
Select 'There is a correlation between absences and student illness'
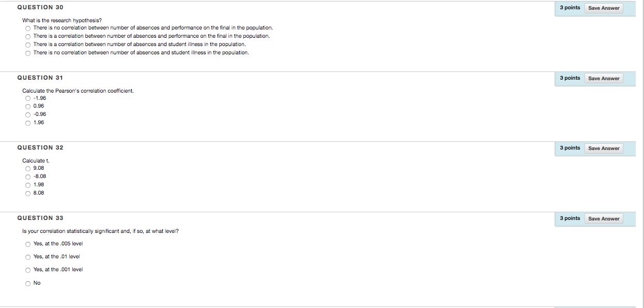tap(28, 45)
